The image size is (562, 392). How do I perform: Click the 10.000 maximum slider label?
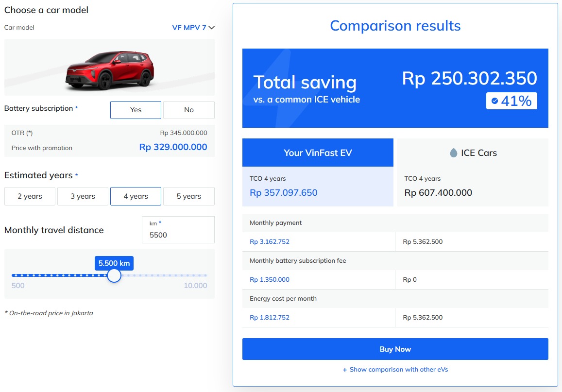pyautogui.click(x=195, y=286)
